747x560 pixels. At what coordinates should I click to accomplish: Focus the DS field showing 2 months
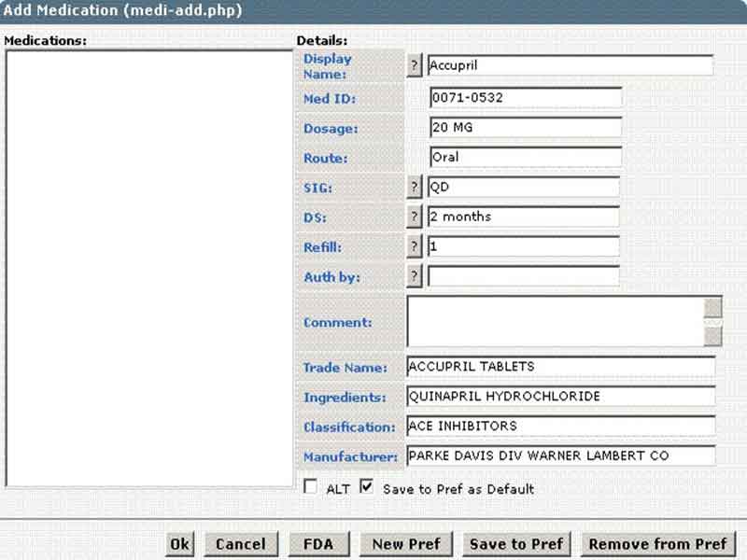[x=524, y=217]
